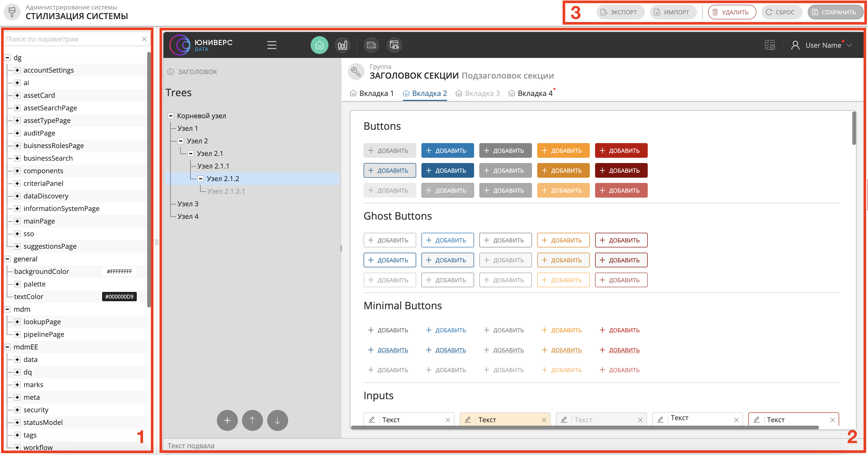Open the hamburger menu in preview header
This screenshot has height=455, width=868.
click(x=272, y=45)
